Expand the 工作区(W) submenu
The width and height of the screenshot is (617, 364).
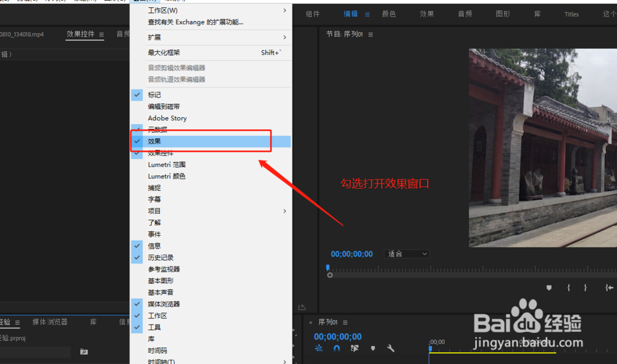pos(210,10)
